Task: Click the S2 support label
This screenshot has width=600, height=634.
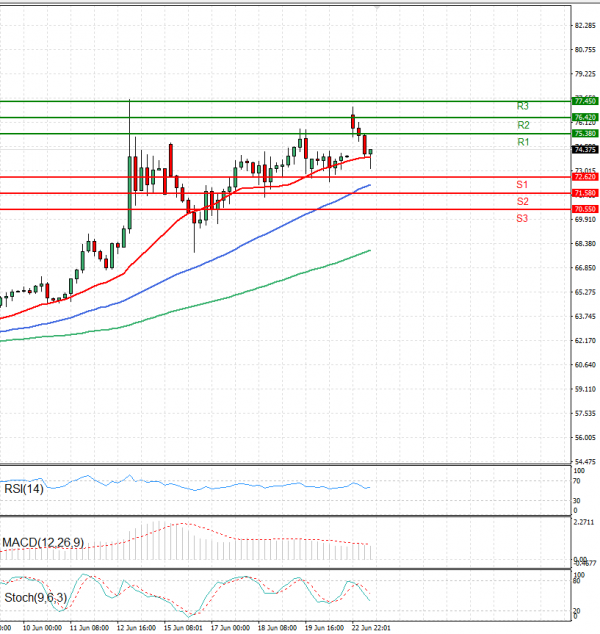Action: pyautogui.click(x=522, y=202)
